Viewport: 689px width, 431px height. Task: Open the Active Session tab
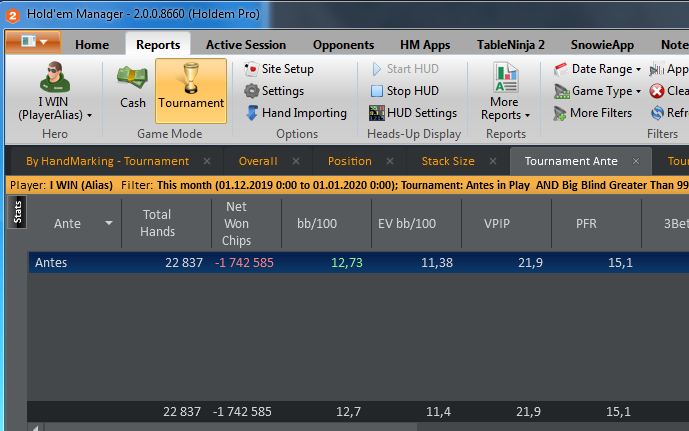246,45
